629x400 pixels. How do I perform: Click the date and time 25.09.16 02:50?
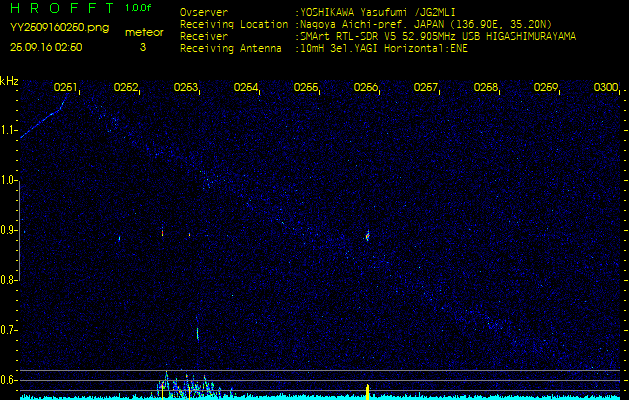coord(46,47)
